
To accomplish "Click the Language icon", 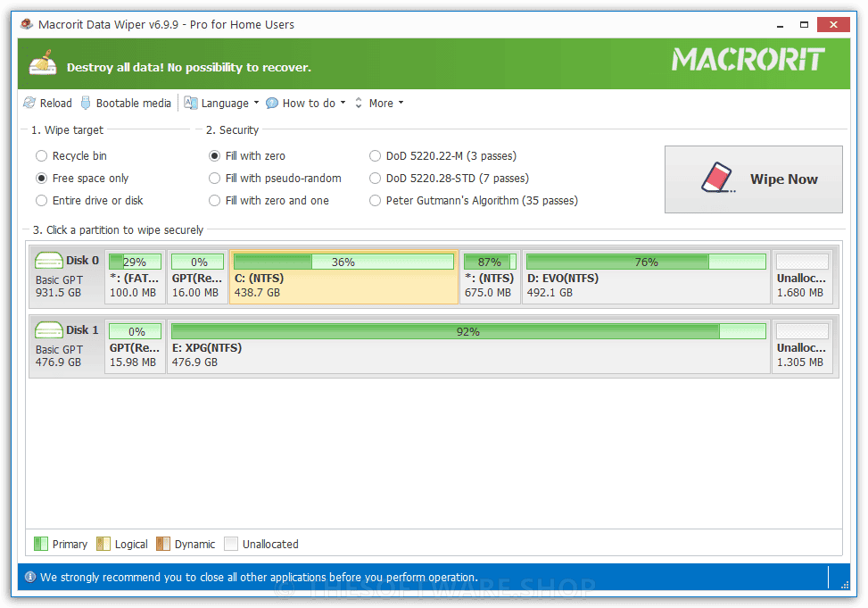I will (x=191, y=103).
